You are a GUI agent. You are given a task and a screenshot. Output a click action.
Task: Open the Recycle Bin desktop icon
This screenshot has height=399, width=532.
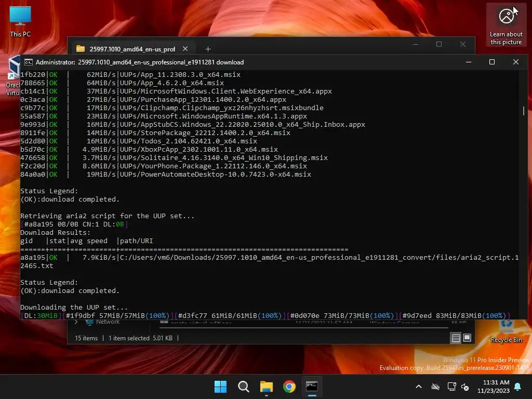coord(506,332)
